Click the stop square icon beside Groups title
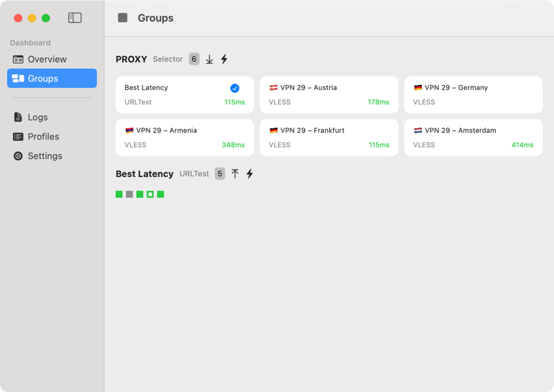This screenshot has width=554, height=392. tap(122, 18)
